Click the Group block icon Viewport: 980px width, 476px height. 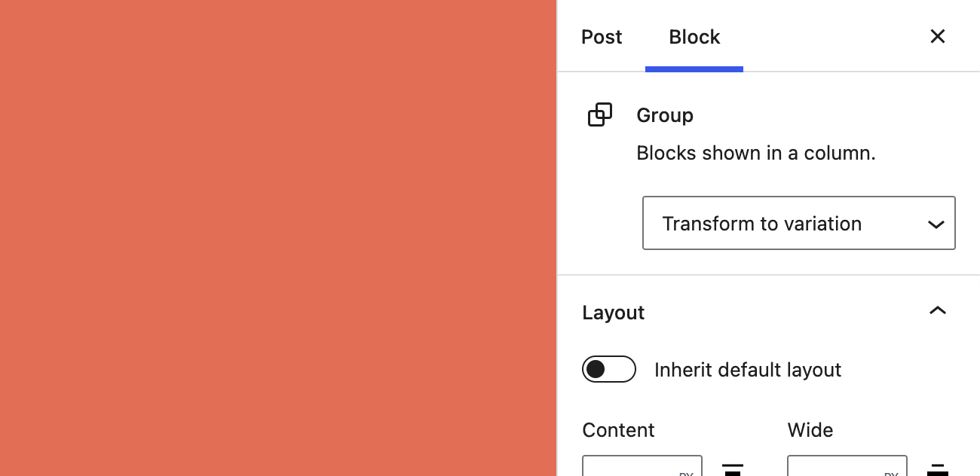(x=600, y=114)
